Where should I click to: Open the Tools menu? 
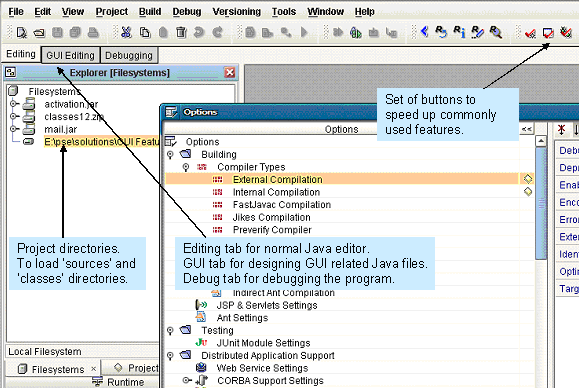coord(284,12)
